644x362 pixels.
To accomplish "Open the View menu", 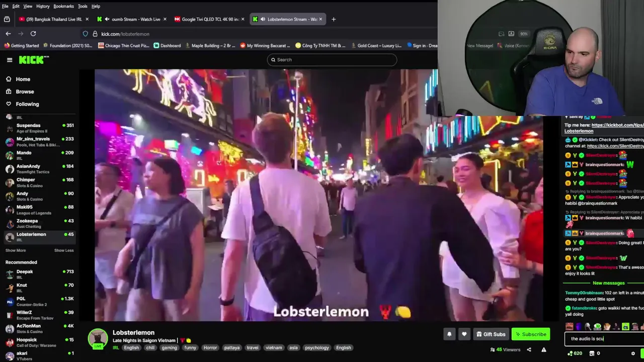I will coord(28,6).
